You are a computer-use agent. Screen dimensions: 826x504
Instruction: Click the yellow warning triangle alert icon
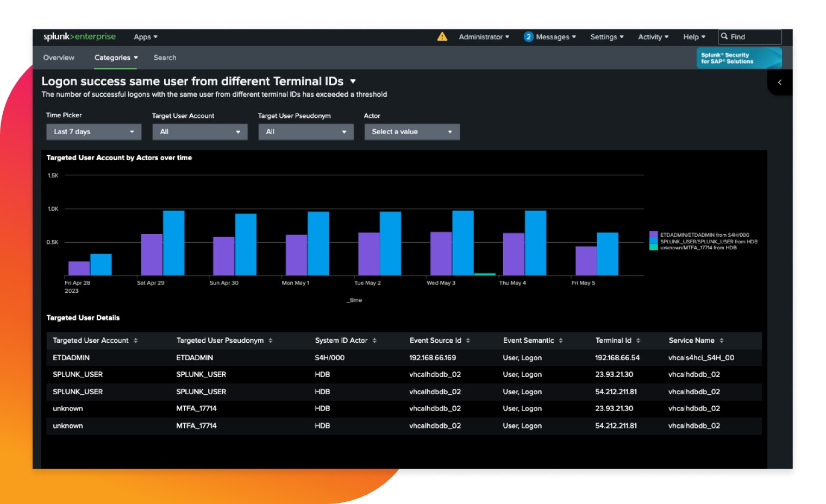(442, 36)
